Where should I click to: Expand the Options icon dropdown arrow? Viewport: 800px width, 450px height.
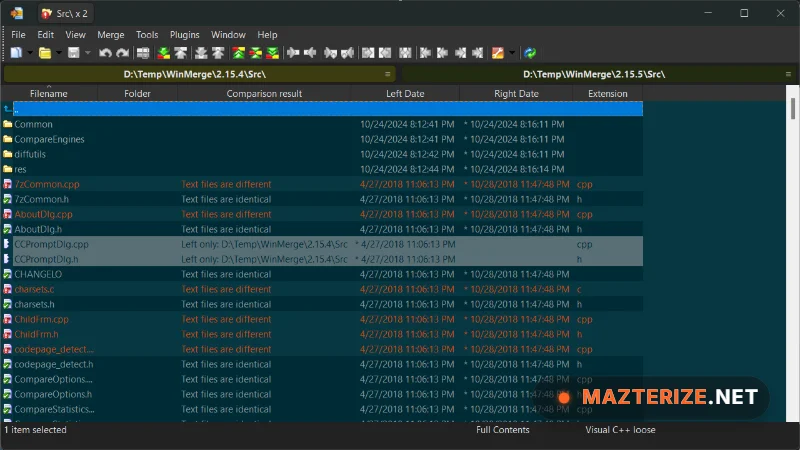[512, 53]
